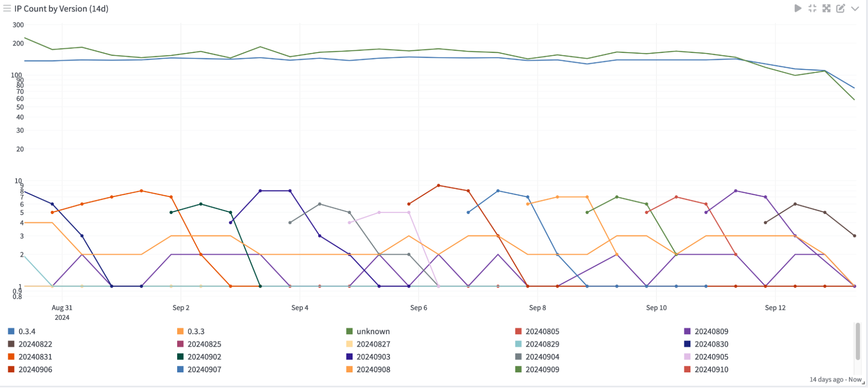Click the panel title 'IP Count by Version (14d)'
The image size is (868, 388).
pos(61,9)
